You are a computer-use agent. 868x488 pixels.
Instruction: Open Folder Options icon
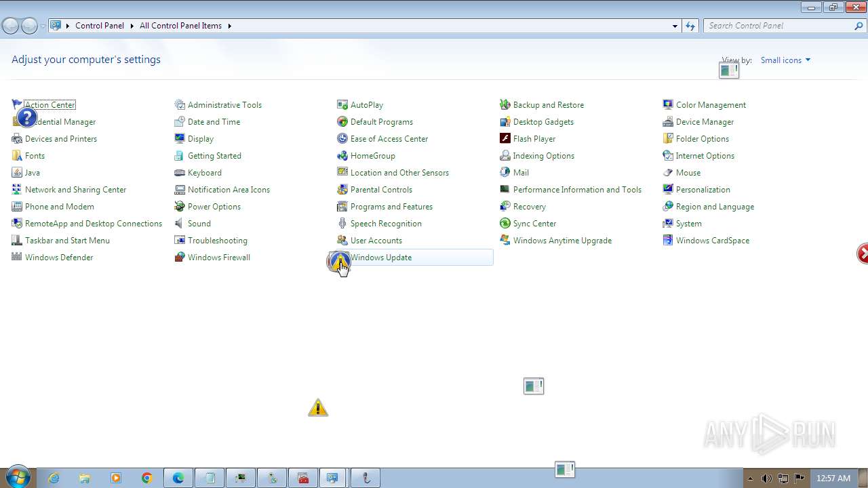click(668, 139)
